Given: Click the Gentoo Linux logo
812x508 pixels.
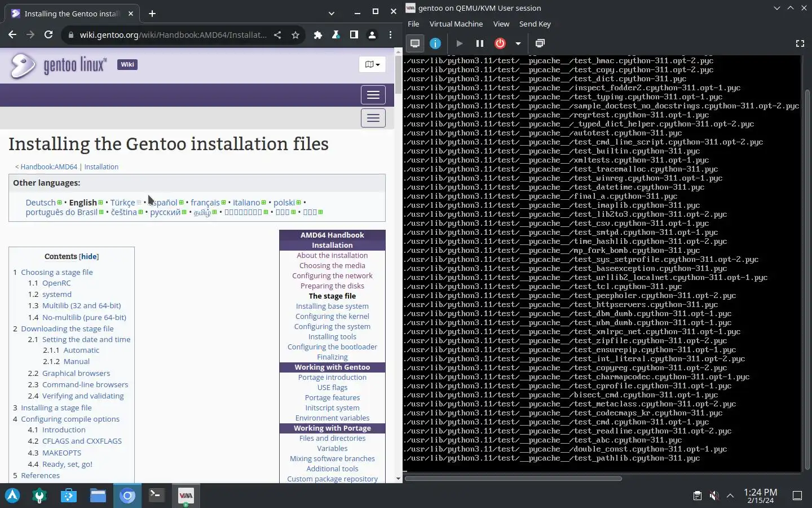Looking at the screenshot, I should [x=58, y=65].
